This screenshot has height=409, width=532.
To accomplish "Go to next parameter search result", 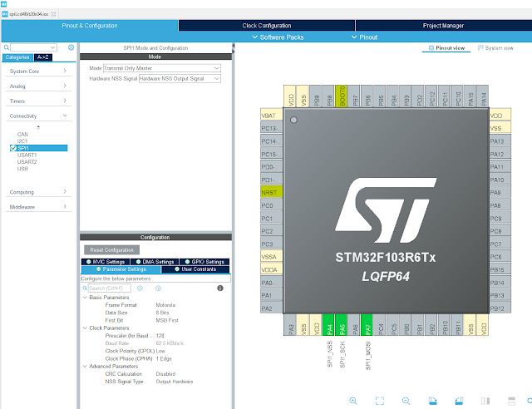I will 158,288.
